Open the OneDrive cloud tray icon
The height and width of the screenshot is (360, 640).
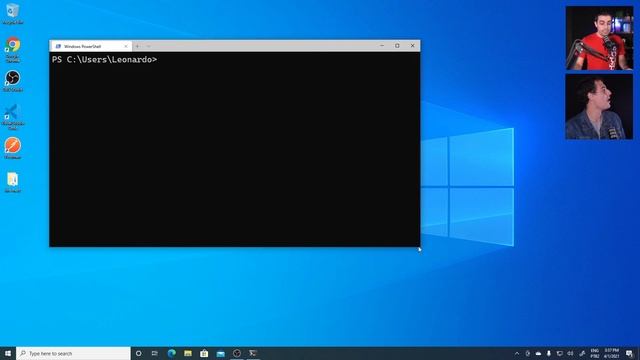coord(538,353)
